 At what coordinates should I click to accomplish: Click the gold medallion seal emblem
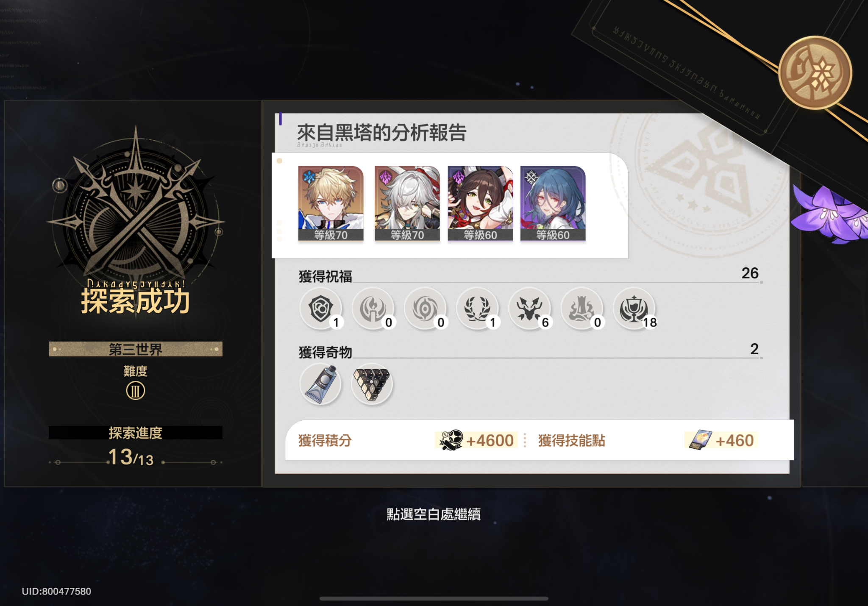tap(815, 73)
